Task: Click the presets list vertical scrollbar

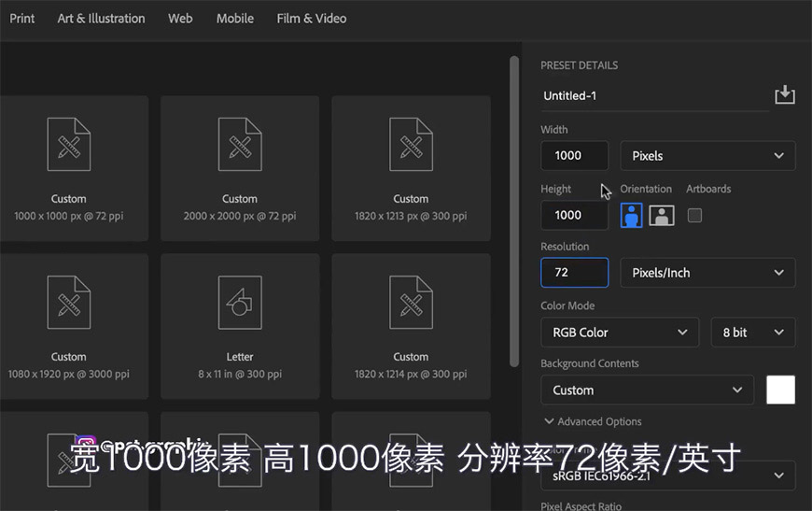Action: (x=513, y=211)
